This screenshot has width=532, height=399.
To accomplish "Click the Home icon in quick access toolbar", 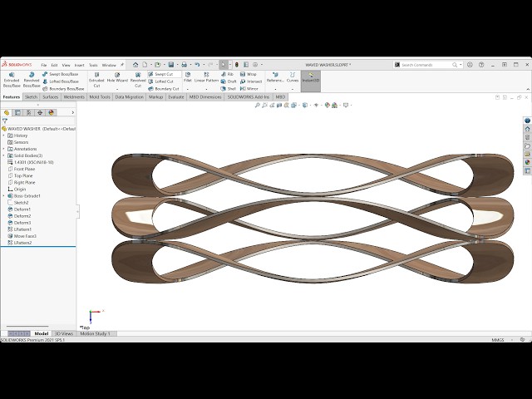I will pos(135,65).
